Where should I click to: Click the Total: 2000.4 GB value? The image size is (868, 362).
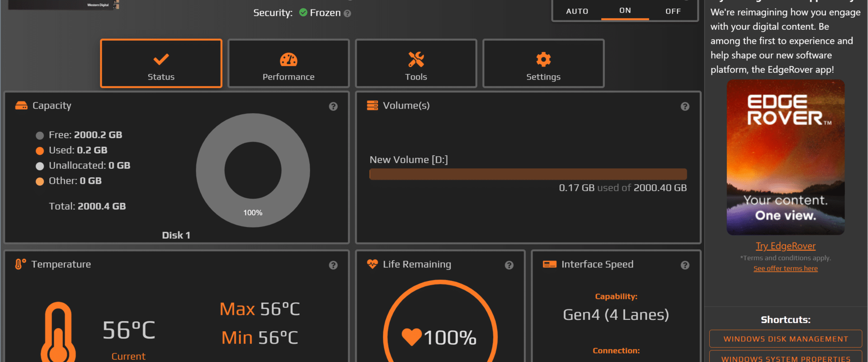[87, 206]
